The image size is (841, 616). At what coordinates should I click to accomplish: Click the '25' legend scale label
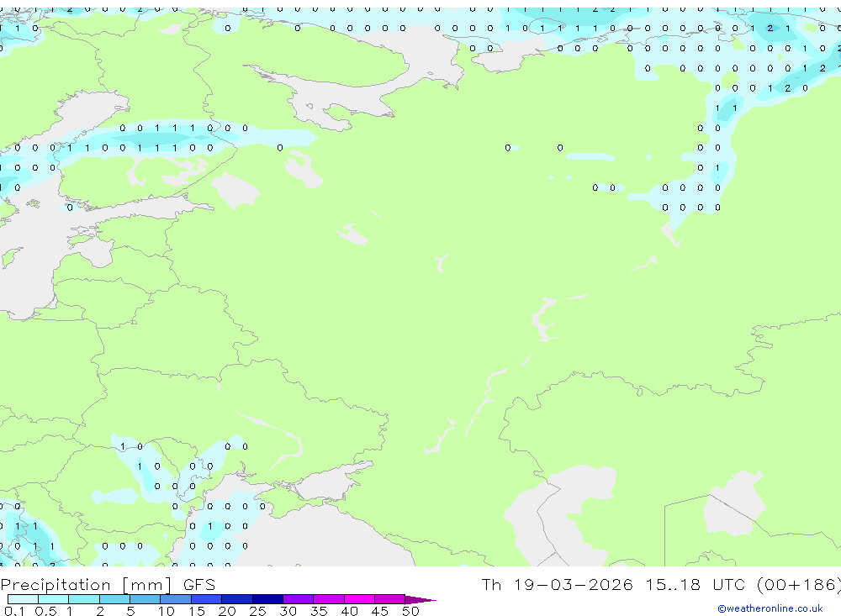click(x=257, y=611)
